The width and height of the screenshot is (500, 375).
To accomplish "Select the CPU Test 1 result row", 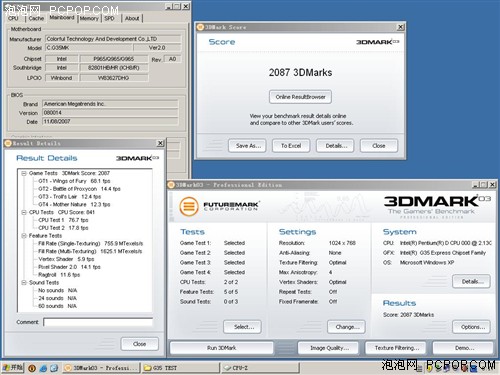I will pos(63,220).
